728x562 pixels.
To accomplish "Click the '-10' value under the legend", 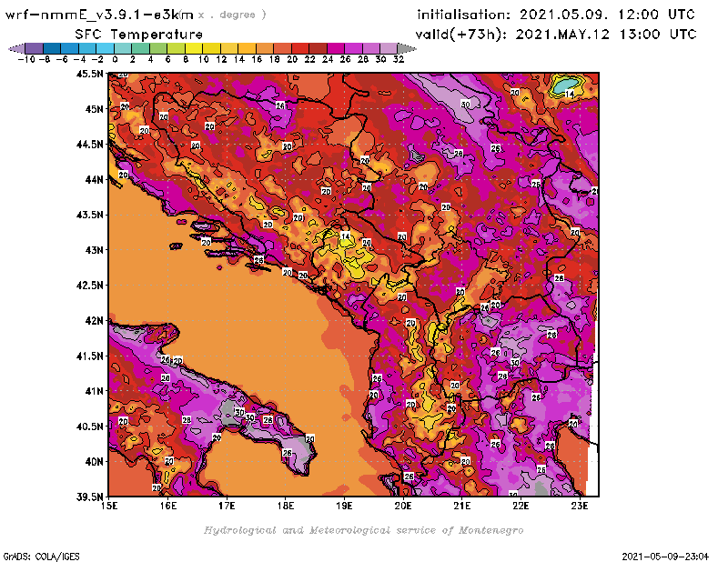I will [26, 59].
